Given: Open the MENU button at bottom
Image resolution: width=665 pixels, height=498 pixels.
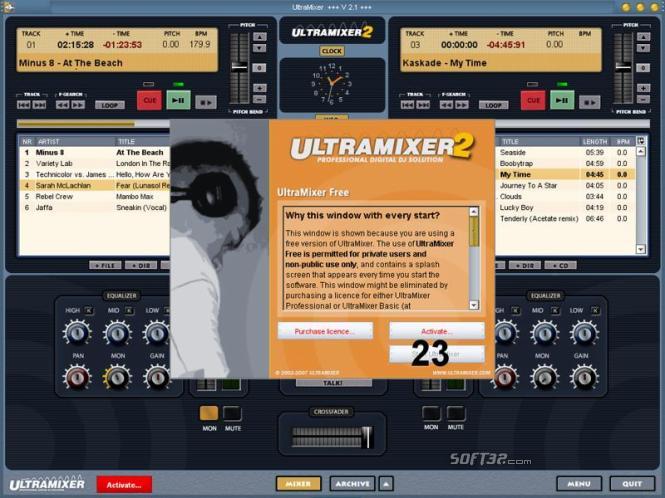Looking at the screenshot, I should 579,484.
